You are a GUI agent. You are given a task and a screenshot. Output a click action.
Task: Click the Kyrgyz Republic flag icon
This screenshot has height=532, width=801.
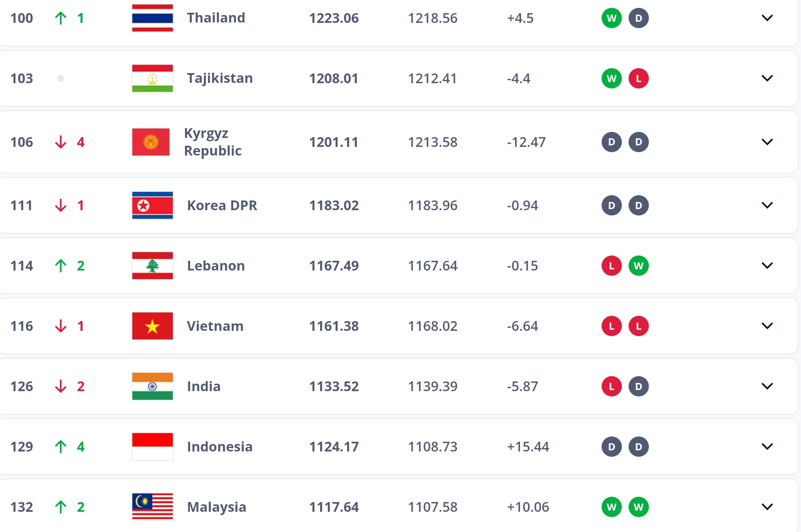coord(151,142)
